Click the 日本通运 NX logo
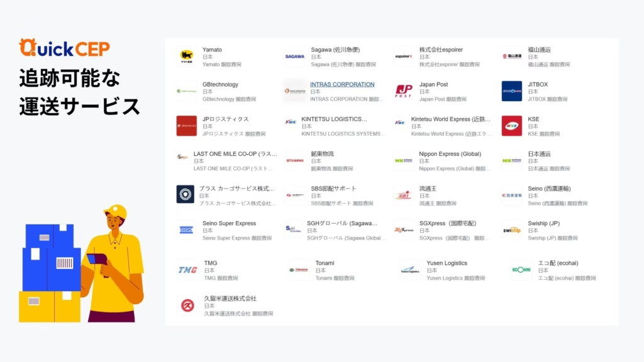644x362 pixels. pyautogui.click(x=512, y=160)
